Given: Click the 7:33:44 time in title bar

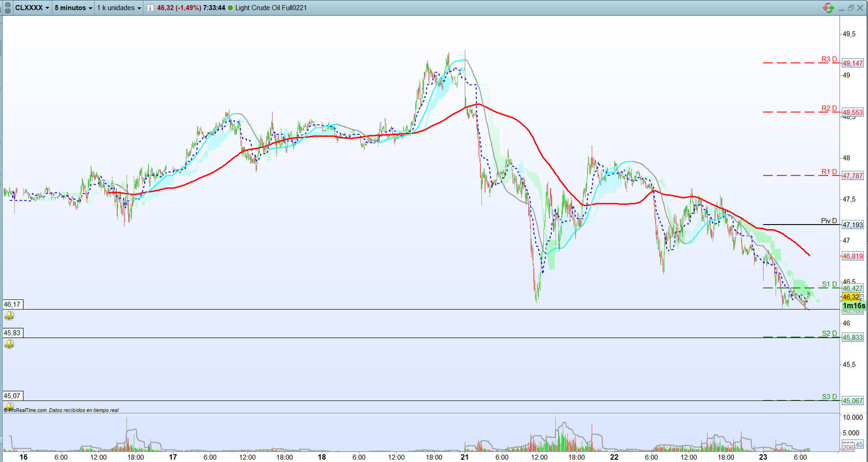Looking at the screenshot, I should pyautogui.click(x=214, y=8).
